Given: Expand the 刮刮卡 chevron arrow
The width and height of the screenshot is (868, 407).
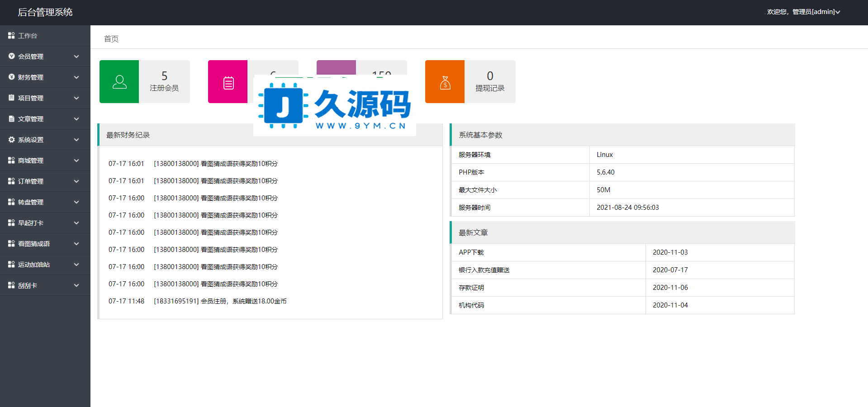Looking at the screenshot, I should [x=76, y=285].
